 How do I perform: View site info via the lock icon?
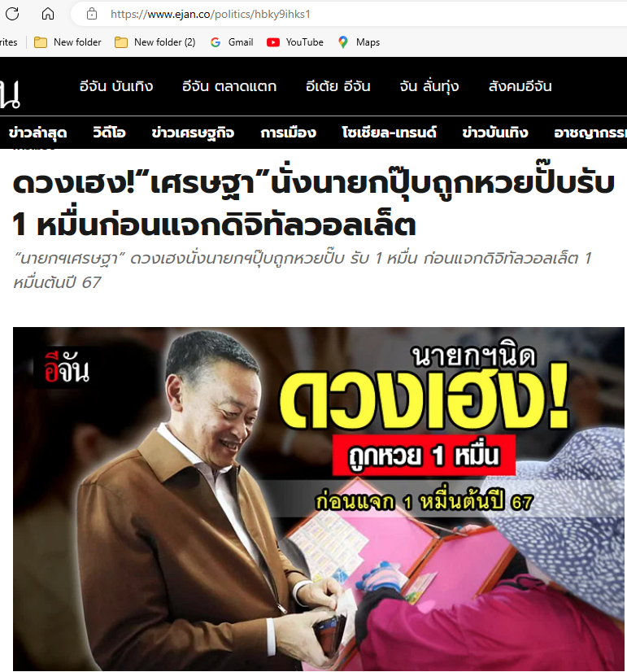[92, 14]
